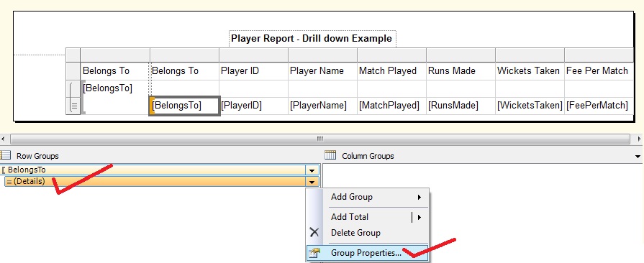Open the grouping pane options dropdown arrow
This screenshot has height=263, width=644.
pyautogui.click(x=638, y=157)
